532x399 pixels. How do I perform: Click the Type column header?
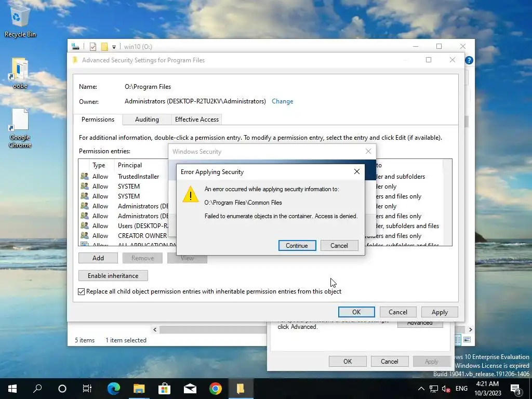pyautogui.click(x=99, y=165)
